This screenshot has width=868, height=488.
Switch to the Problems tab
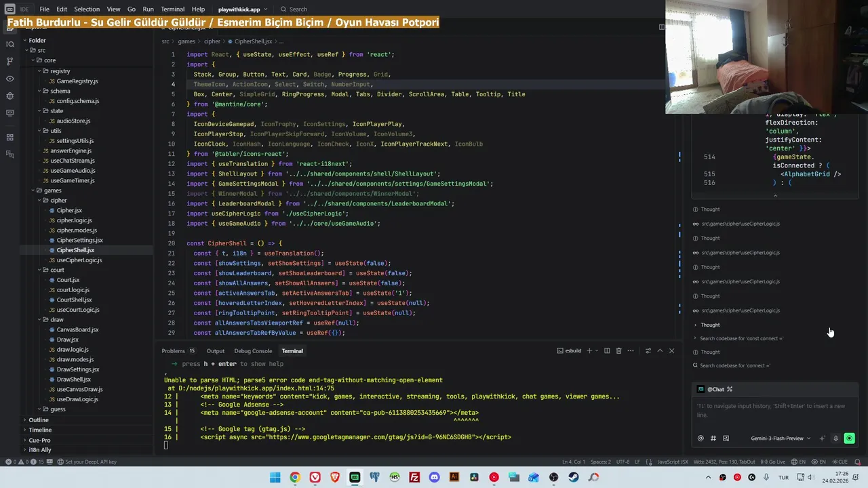(178, 350)
